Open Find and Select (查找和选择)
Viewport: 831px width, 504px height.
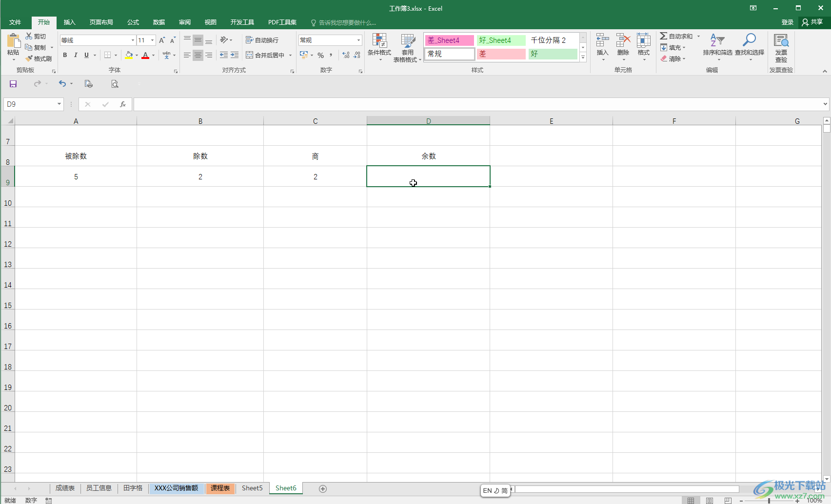point(750,47)
